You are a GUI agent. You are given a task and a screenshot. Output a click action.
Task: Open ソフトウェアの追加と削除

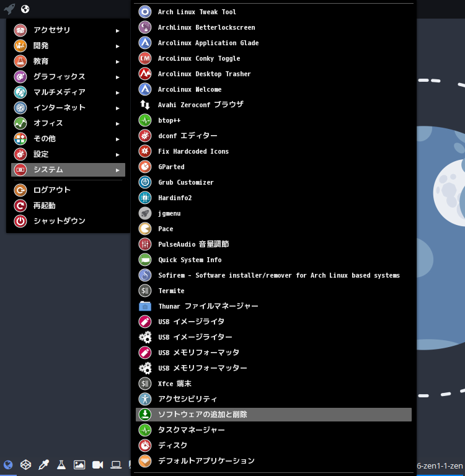click(273, 415)
